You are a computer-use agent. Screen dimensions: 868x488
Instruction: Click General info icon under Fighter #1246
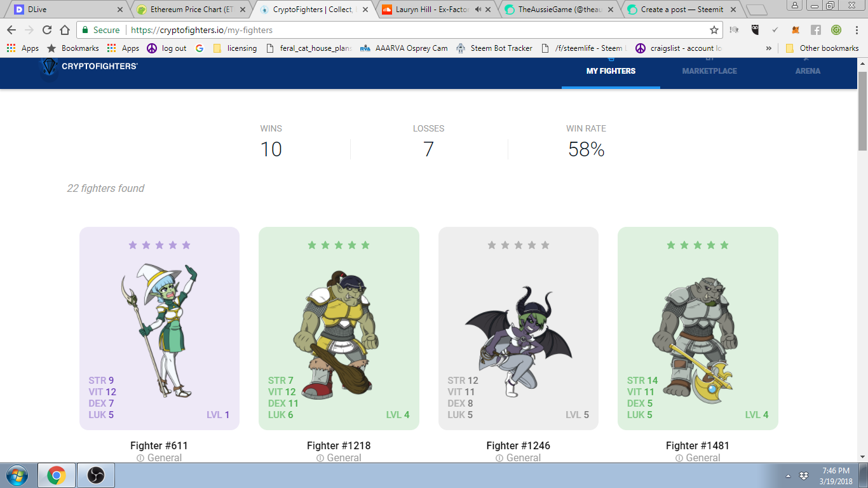(499, 458)
